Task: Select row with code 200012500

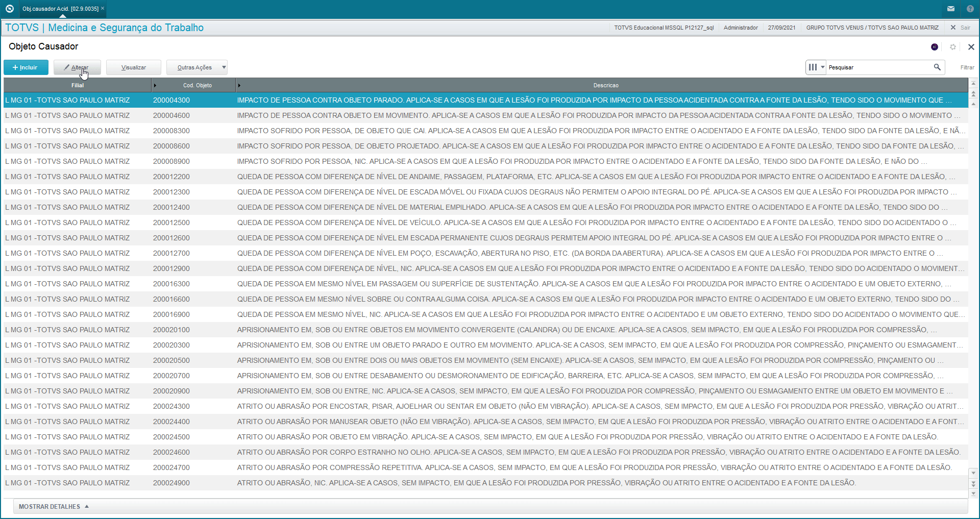Action: pos(485,223)
